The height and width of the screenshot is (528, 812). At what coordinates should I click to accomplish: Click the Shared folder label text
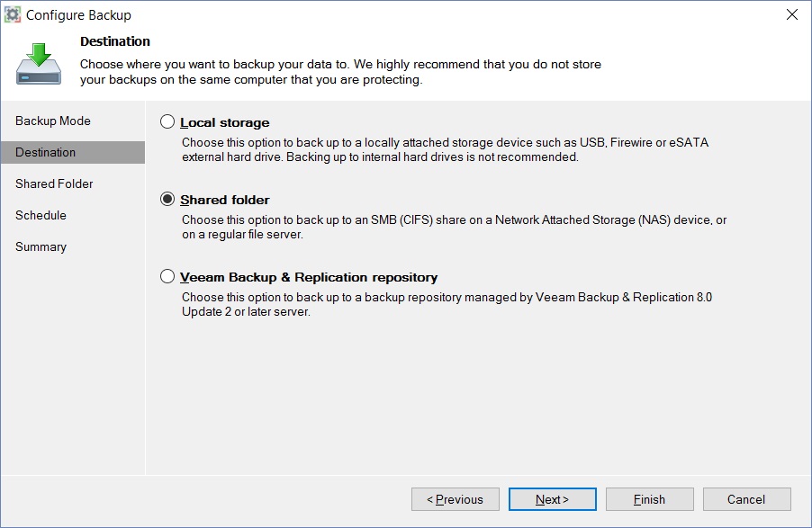coord(225,200)
